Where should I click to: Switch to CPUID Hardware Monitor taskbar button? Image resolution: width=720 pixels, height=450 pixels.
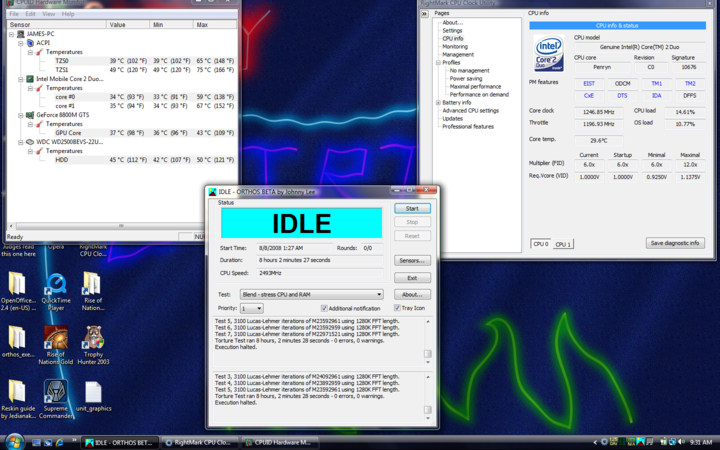pyautogui.click(x=280, y=443)
